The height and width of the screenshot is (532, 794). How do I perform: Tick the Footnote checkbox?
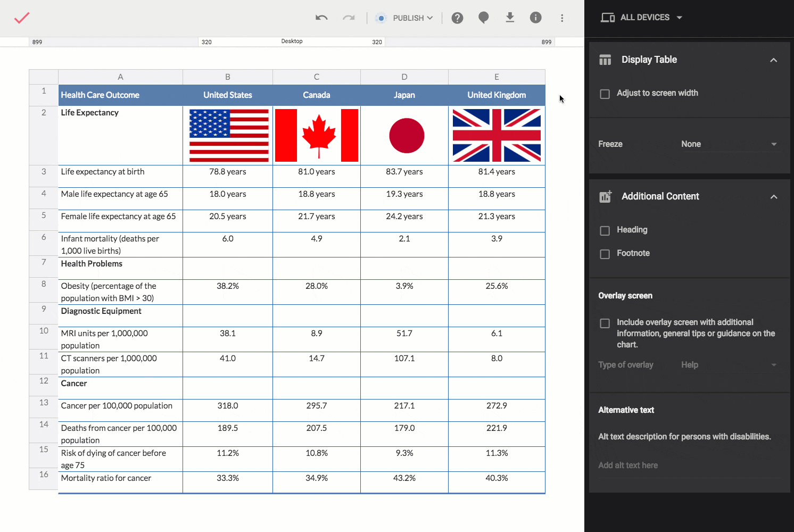coord(605,254)
